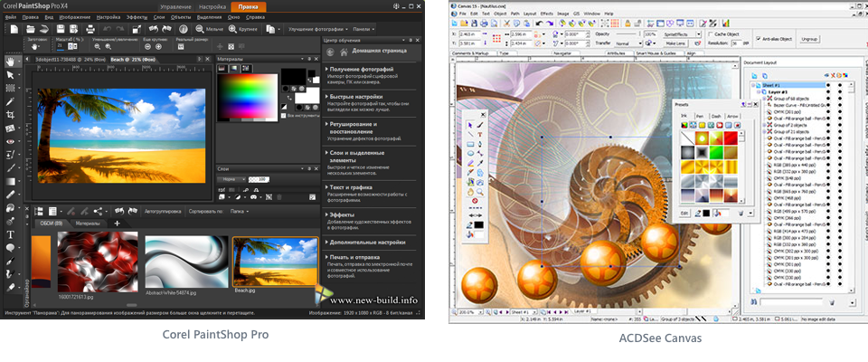Switch to the Управление tab
The height and width of the screenshot is (362, 868).
pos(175,6)
